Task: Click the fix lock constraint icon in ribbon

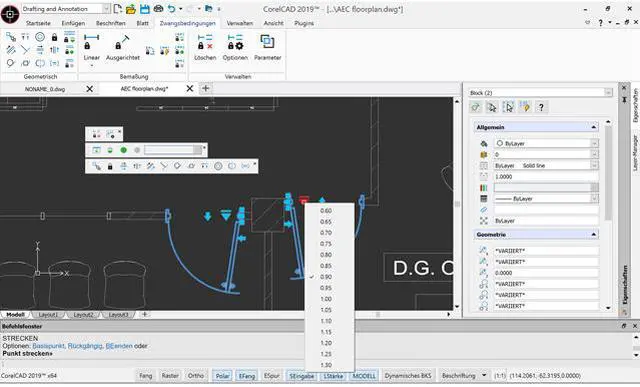Action: click(x=54, y=38)
